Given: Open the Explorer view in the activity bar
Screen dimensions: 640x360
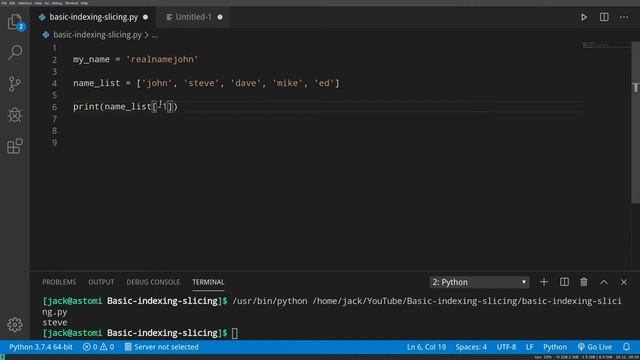Looking at the screenshot, I should pos(15,21).
